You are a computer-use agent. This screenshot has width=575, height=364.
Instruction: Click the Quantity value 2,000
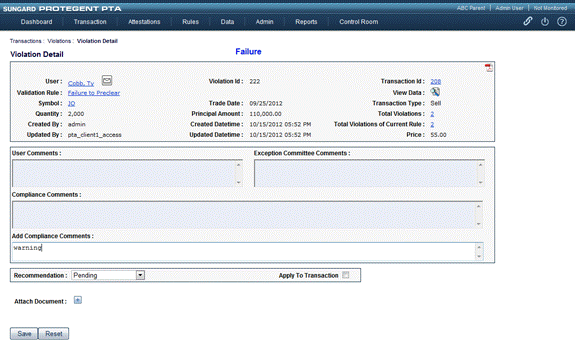point(76,114)
